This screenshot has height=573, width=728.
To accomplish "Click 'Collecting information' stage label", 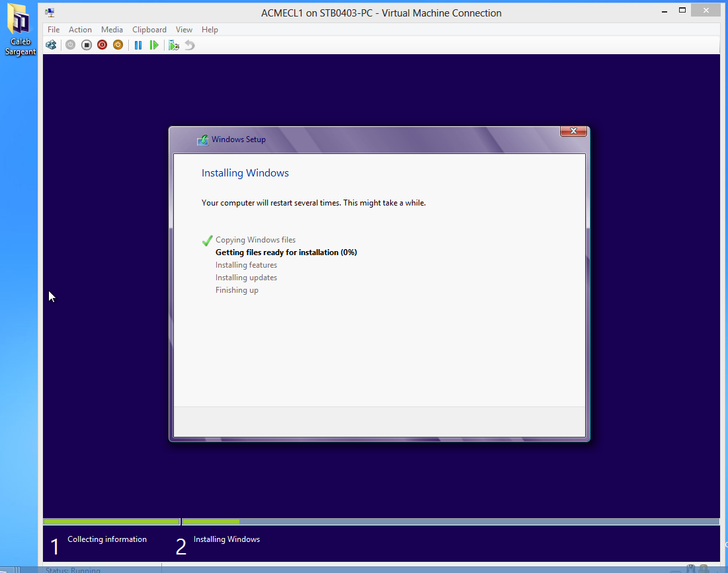I will coord(106,539).
